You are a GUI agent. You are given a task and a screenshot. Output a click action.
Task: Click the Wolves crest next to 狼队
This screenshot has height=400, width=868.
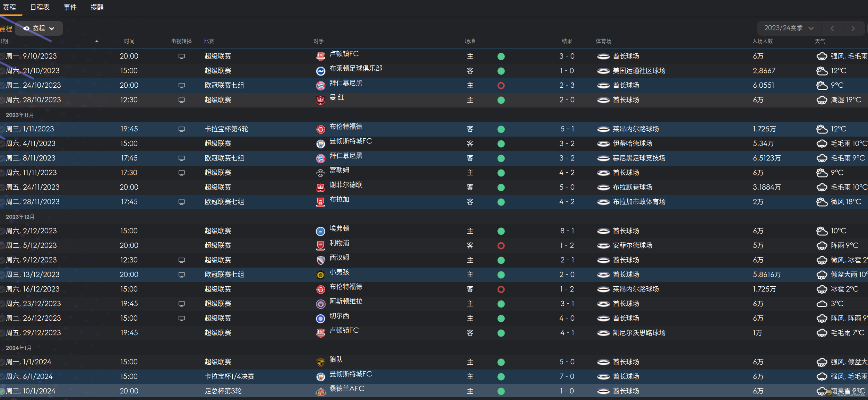click(320, 362)
